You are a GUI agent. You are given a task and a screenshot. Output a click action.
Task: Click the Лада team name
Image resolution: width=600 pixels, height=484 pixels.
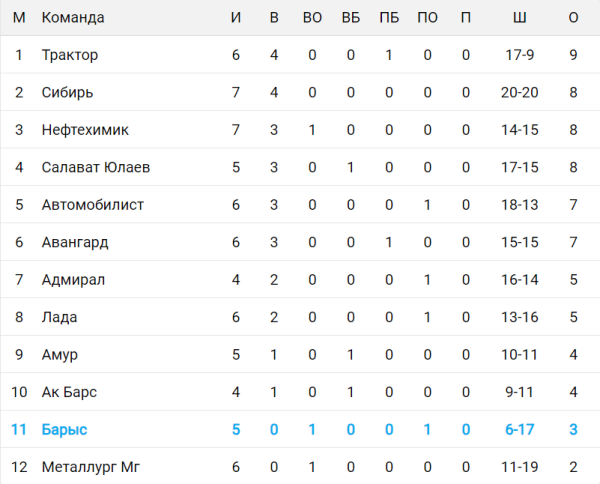[x=59, y=317]
